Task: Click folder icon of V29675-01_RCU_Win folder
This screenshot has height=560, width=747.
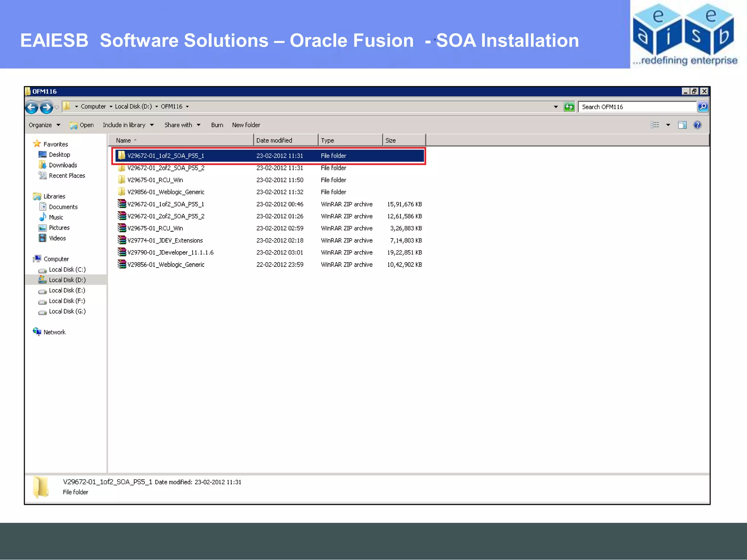Action: coord(121,180)
